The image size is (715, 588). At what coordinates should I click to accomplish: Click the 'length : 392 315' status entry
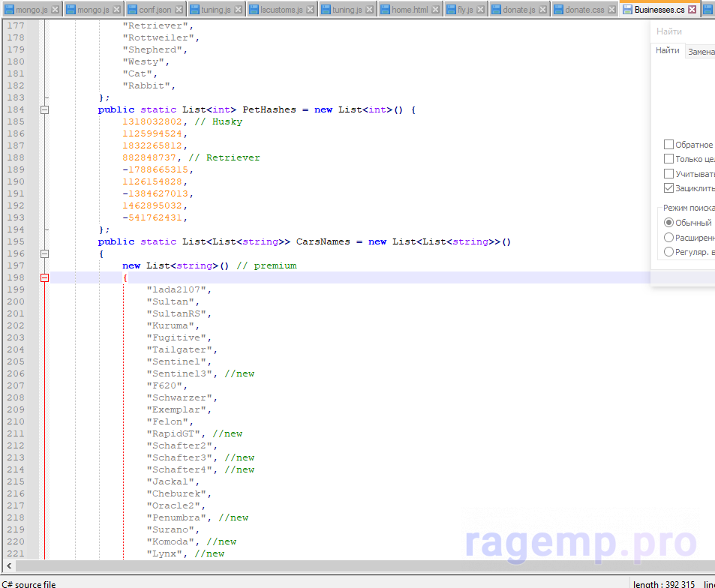(x=663, y=584)
